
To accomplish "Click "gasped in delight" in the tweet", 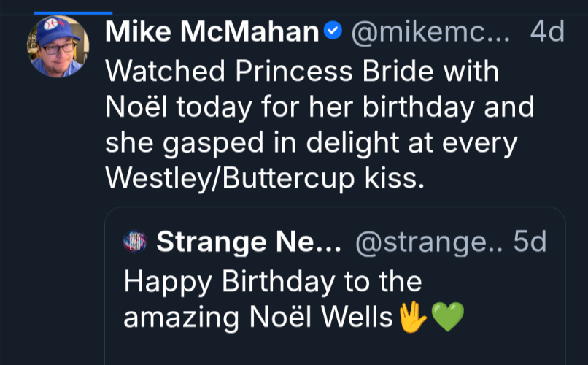I will click(x=274, y=143).
